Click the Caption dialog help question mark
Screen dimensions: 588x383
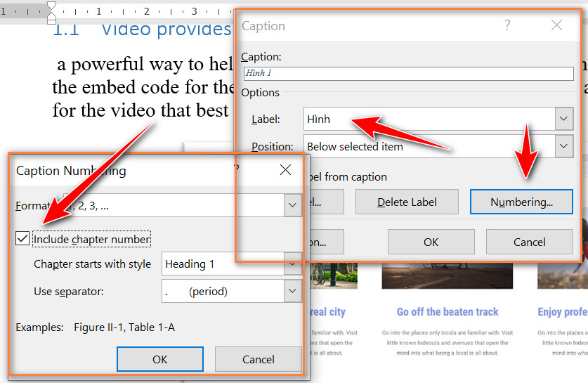click(507, 25)
